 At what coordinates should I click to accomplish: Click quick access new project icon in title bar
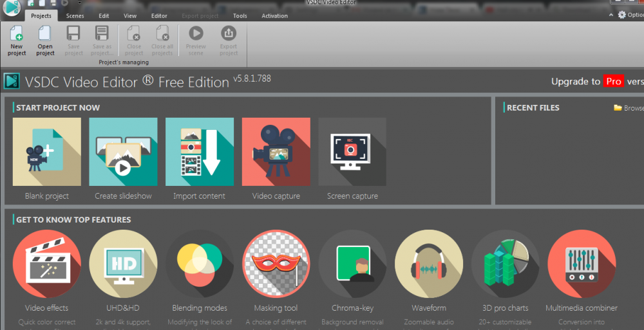[x=31, y=3]
